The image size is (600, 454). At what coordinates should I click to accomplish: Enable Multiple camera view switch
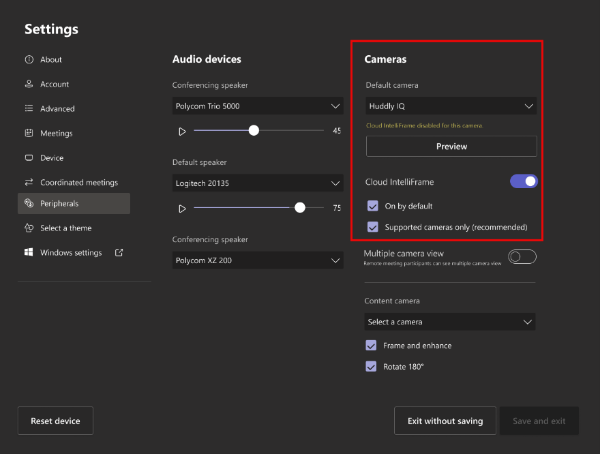pos(522,257)
